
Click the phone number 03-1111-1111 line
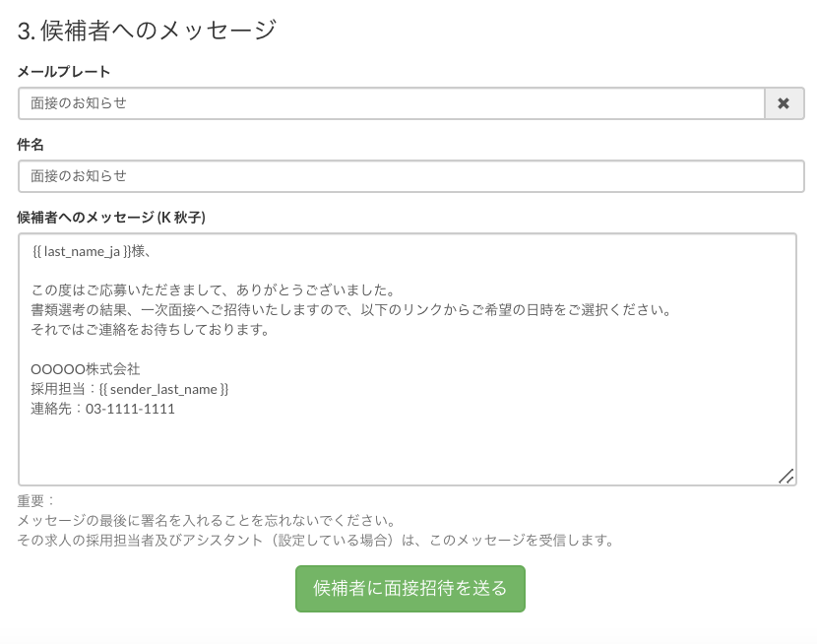(x=102, y=409)
